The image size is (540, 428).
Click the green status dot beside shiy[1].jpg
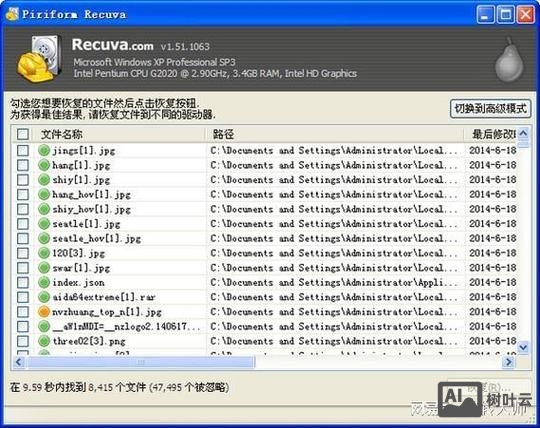[x=44, y=180]
